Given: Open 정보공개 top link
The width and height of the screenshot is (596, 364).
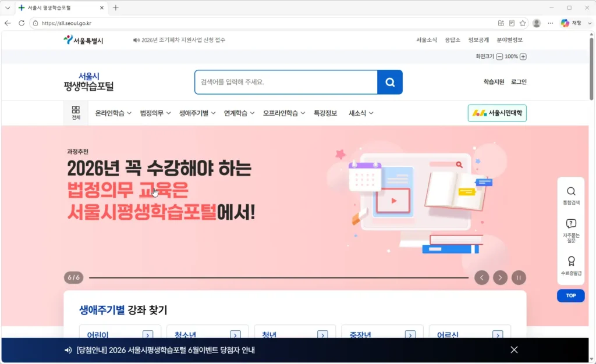Looking at the screenshot, I should pyautogui.click(x=478, y=40).
